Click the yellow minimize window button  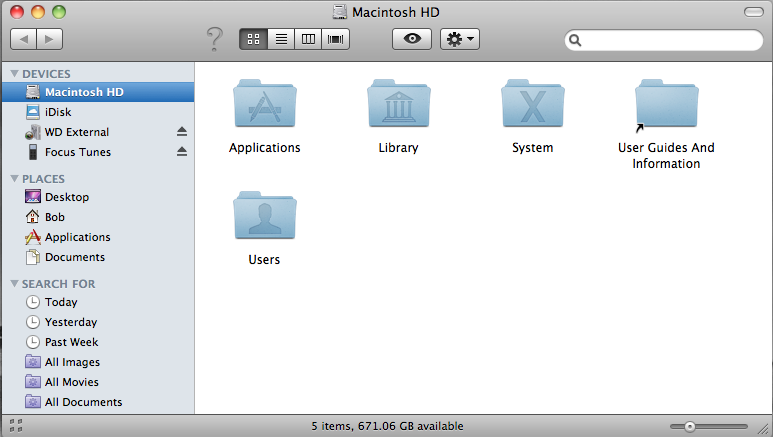click(x=38, y=12)
